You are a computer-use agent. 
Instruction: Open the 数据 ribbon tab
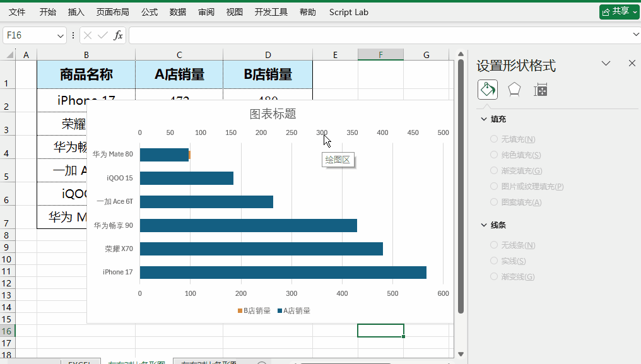[178, 12]
